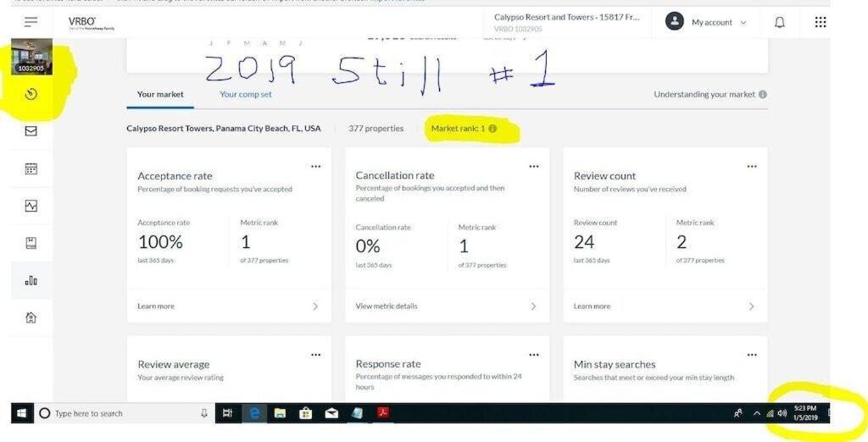Switch to Your comp set tab
The width and height of the screenshot is (868, 442).
coord(246,95)
